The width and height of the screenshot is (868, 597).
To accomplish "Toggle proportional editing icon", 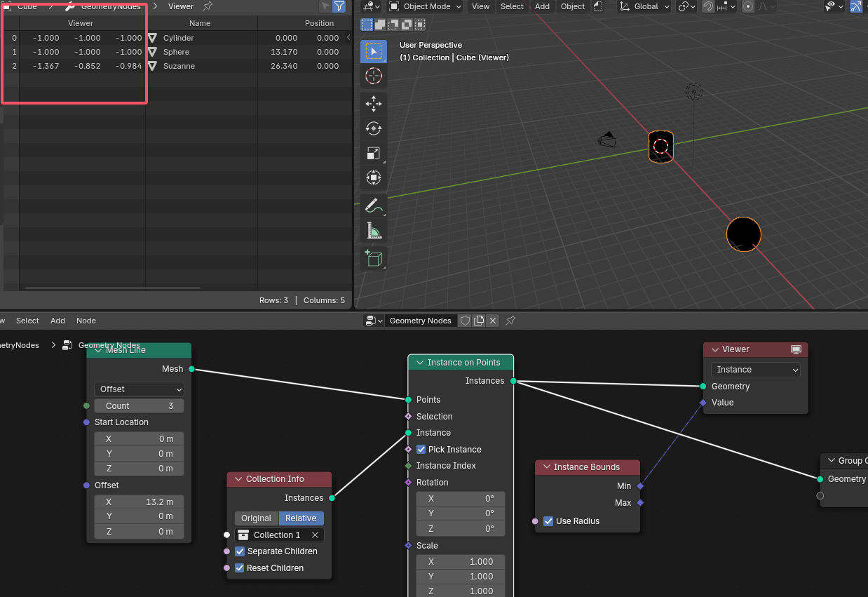I will (x=749, y=6).
